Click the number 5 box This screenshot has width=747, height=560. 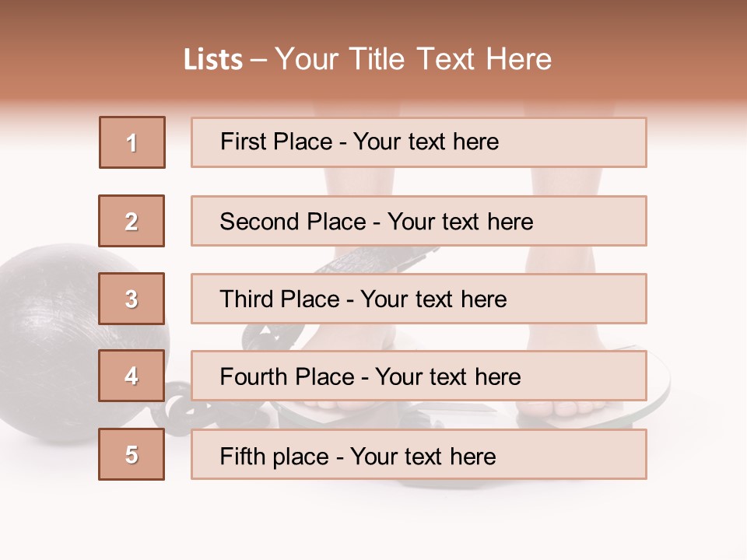coord(132,454)
